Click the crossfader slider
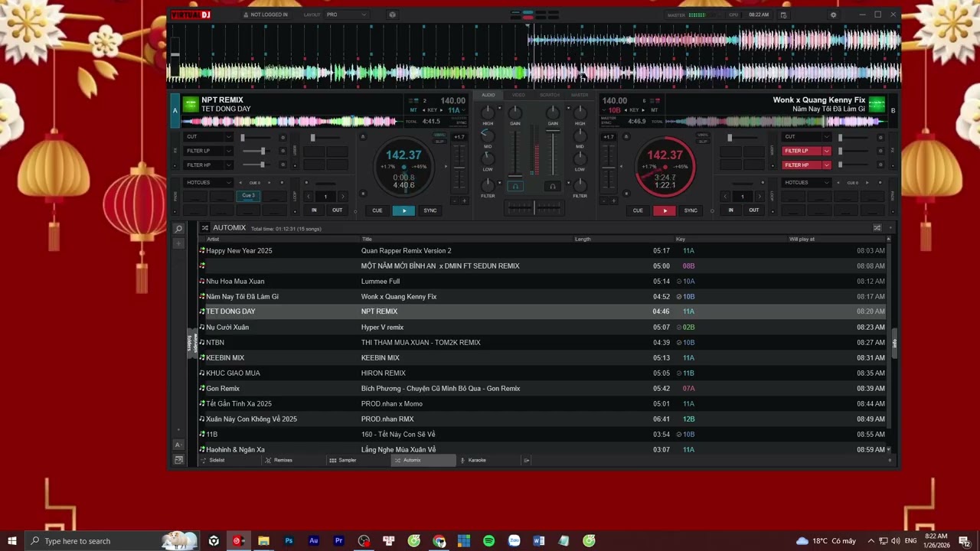 coord(534,207)
